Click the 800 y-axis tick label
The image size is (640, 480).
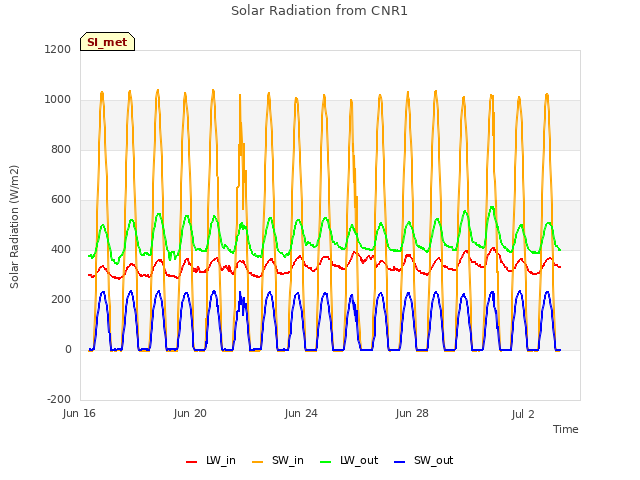[61, 149]
